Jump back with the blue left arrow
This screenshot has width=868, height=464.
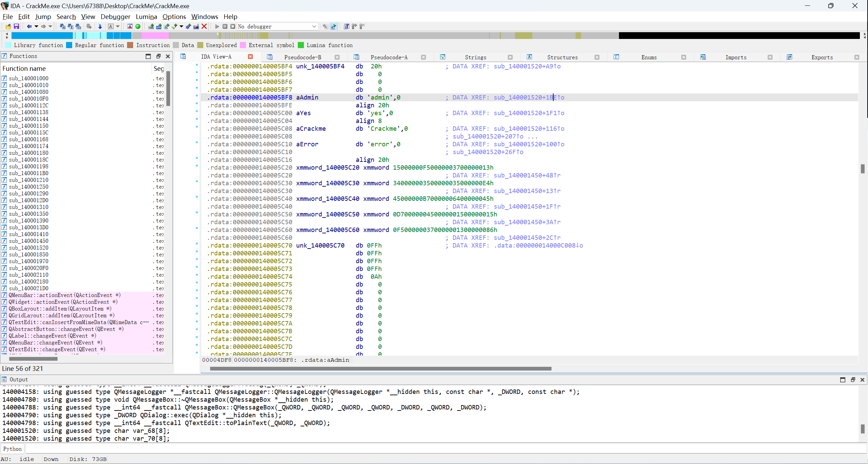29,26
